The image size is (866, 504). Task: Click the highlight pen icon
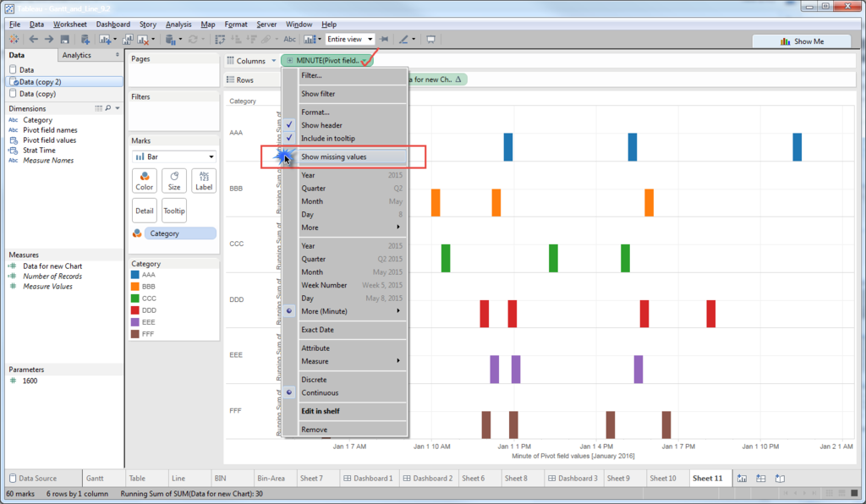pyautogui.click(x=403, y=39)
